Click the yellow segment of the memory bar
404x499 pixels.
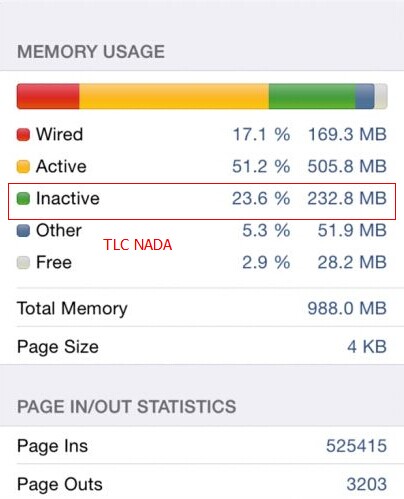[x=174, y=96]
